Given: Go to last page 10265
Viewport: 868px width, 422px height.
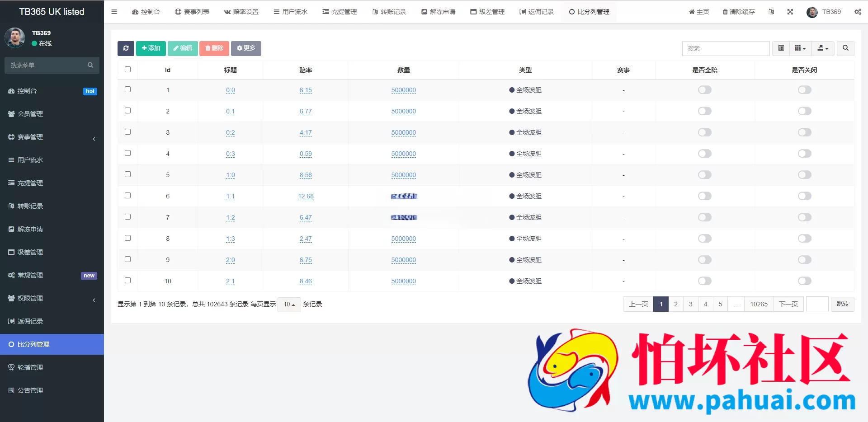Looking at the screenshot, I should pyautogui.click(x=759, y=304).
